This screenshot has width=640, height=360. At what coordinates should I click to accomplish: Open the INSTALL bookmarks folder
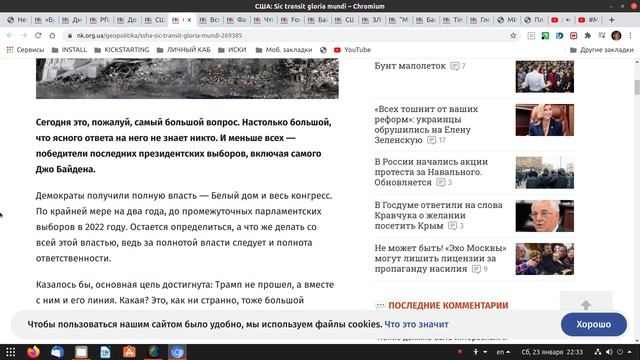(x=69, y=50)
